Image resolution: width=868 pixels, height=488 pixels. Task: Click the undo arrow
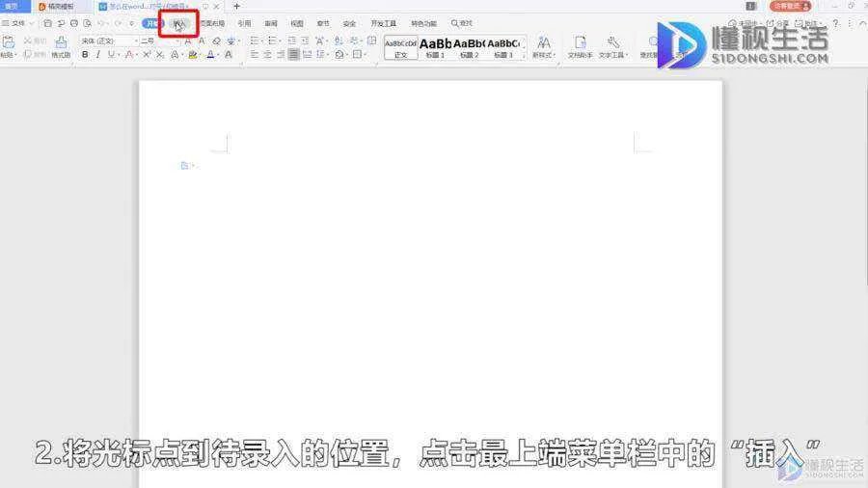pyautogui.click(x=101, y=23)
